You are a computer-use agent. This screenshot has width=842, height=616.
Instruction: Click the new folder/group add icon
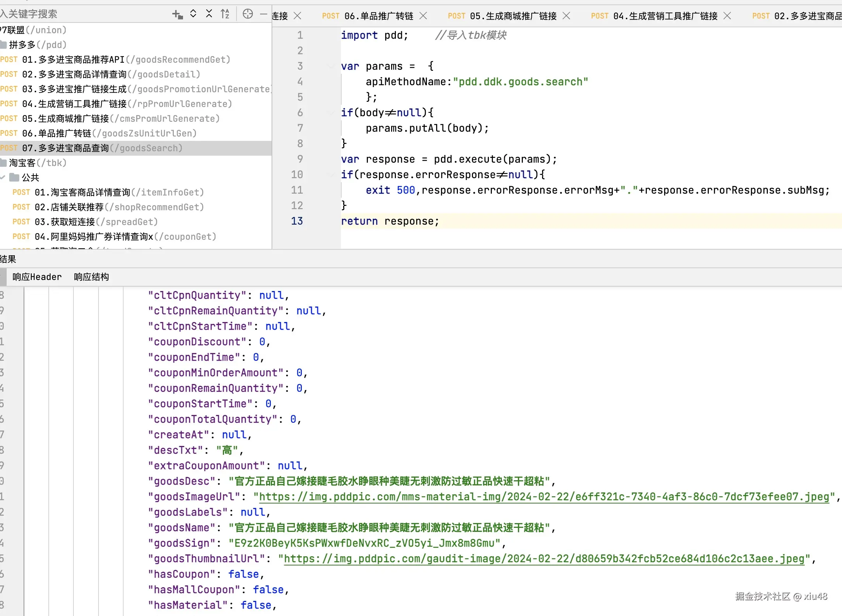click(x=177, y=14)
